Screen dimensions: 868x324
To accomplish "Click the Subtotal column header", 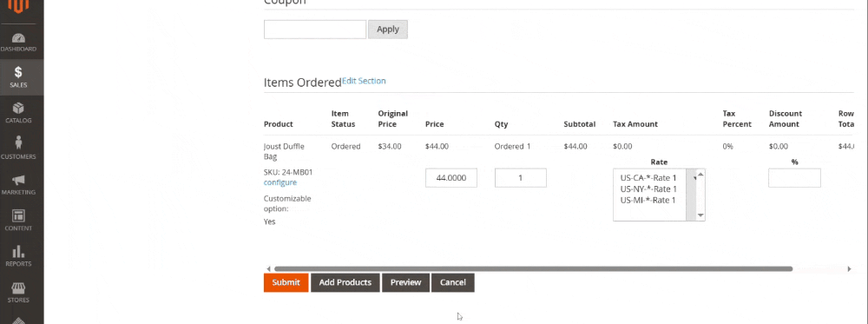I will point(580,124).
